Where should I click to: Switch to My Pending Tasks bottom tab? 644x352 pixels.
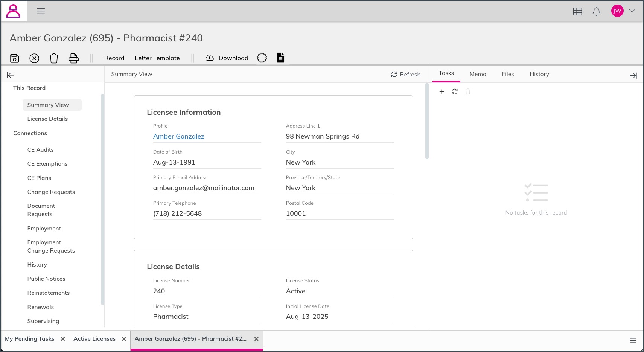pyautogui.click(x=30, y=339)
